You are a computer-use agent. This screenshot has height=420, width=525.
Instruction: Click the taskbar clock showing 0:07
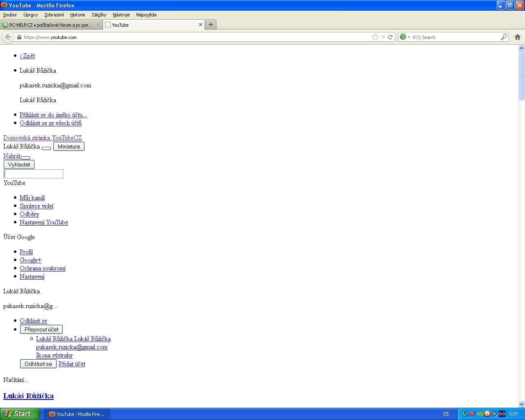click(514, 414)
